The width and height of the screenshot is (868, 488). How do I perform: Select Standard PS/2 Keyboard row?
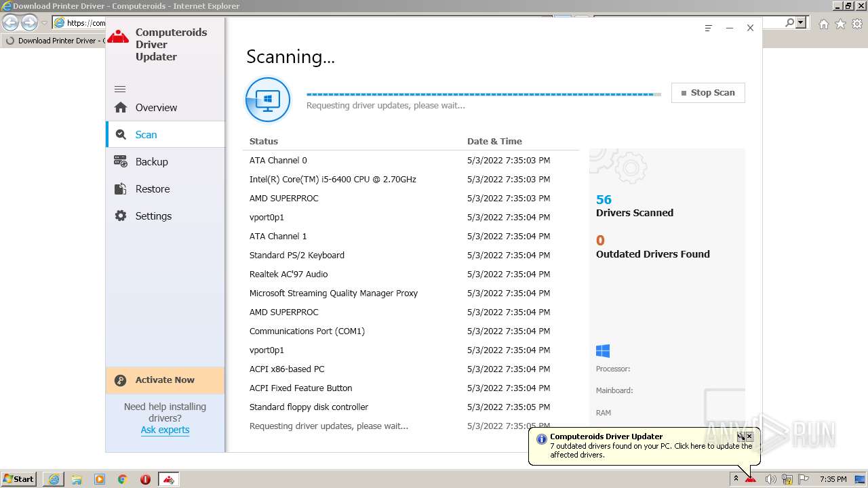411,256
